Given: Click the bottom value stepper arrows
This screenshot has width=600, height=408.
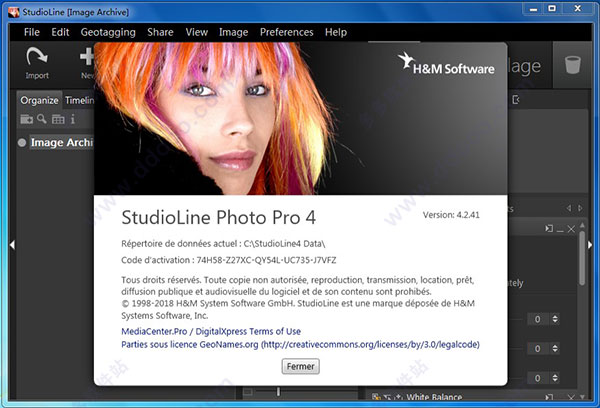Looking at the screenshot, I should click(x=555, y=378).
